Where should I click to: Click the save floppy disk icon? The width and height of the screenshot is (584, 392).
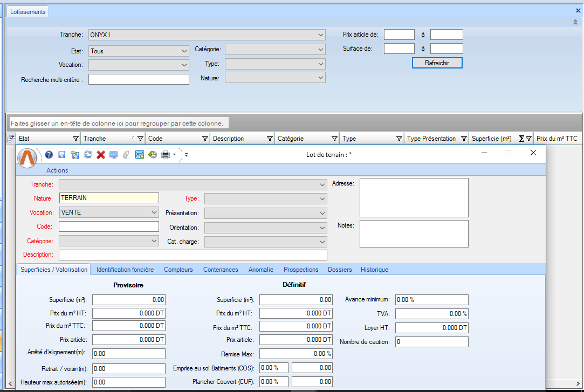click(x=61, y=155)
